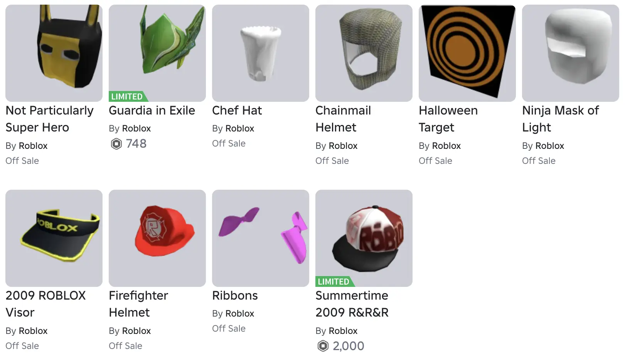Screen dimensions: 630x364
Task: Open the purple Ribbons item image
Action: coord(261,238)
